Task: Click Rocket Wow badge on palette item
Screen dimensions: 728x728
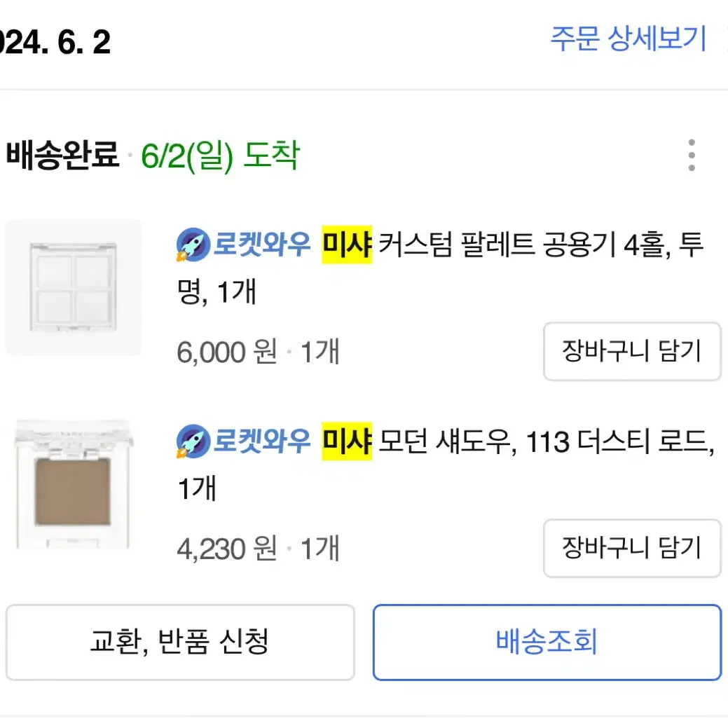Action: [243, 245]
